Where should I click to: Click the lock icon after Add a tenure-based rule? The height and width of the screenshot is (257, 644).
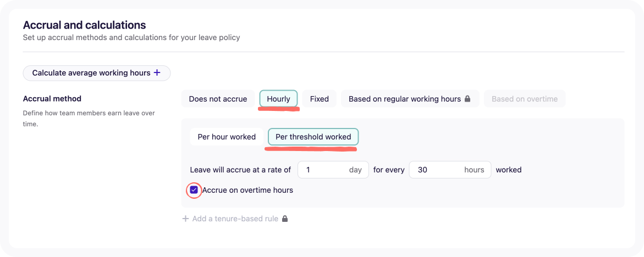point(285,219)
